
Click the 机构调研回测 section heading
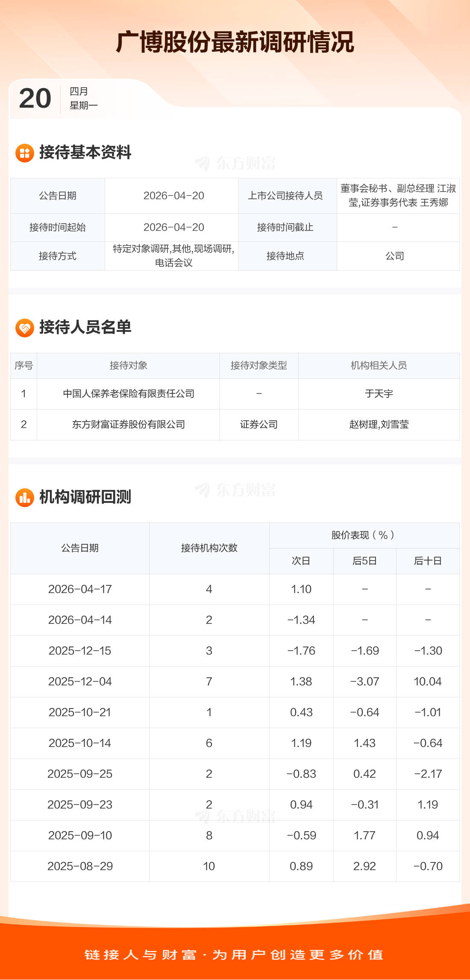click(x=85, y=497)
